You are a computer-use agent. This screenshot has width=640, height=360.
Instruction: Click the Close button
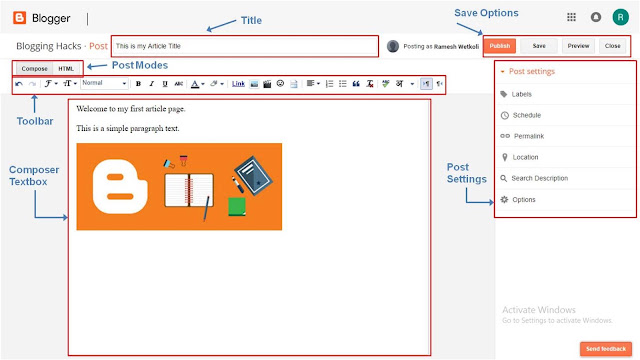pos(613,46)
